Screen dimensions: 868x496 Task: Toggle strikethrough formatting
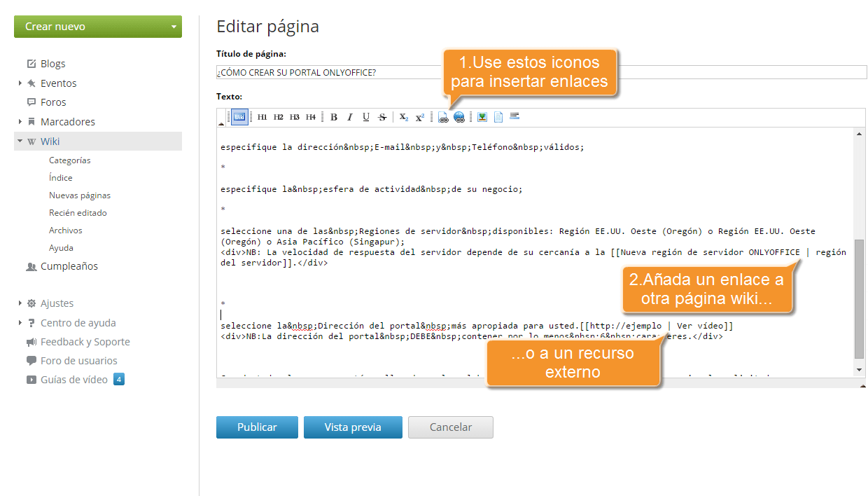coord(382,117)
